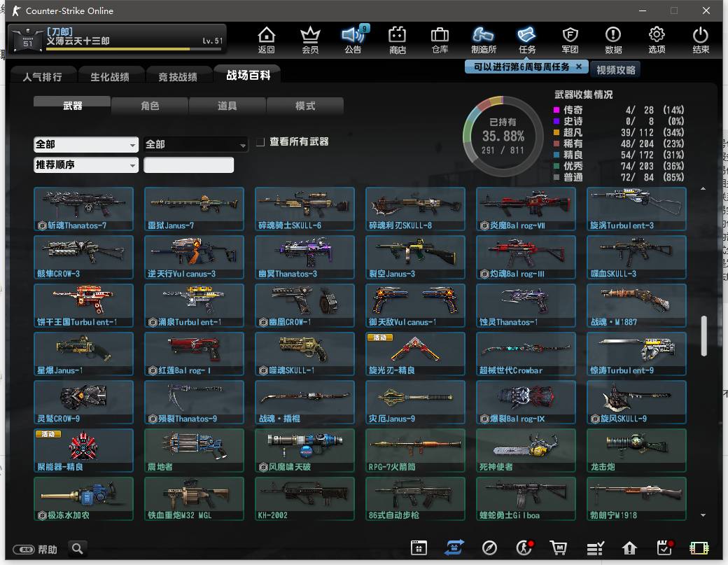Open the calendar check icon with red dot
The width and height of the screenshot is (728, 565).
(665, 547)
